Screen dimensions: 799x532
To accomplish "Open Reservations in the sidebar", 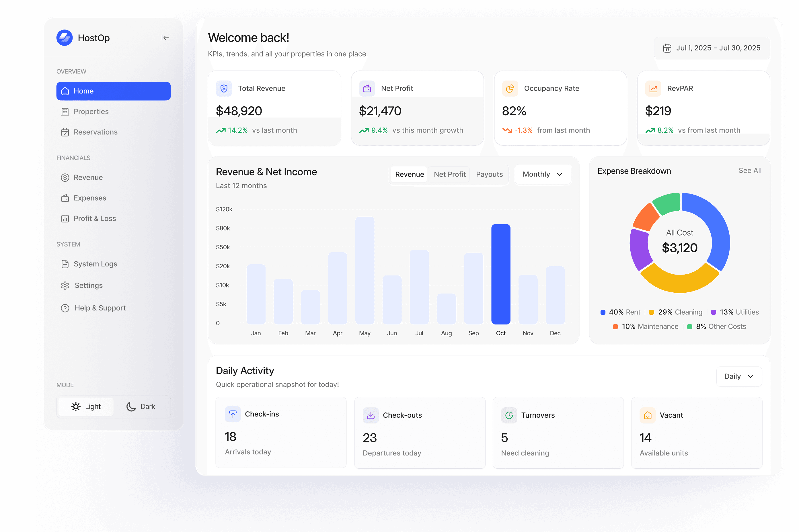I will (x=96, y=132).
